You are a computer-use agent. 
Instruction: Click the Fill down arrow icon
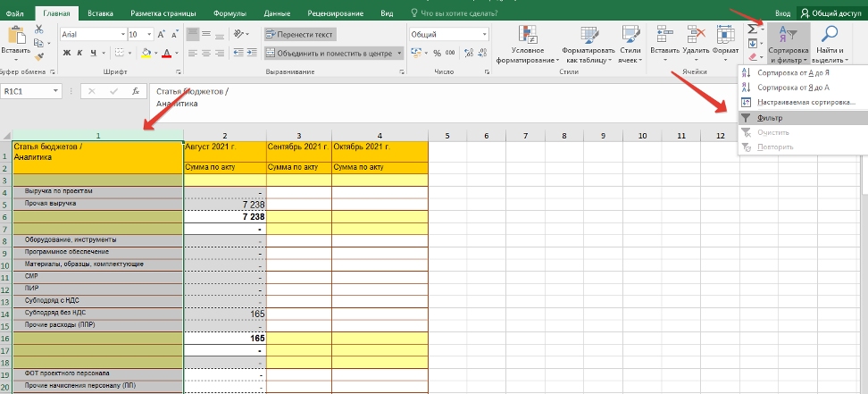pyautogui.click(x=752, y=43)
